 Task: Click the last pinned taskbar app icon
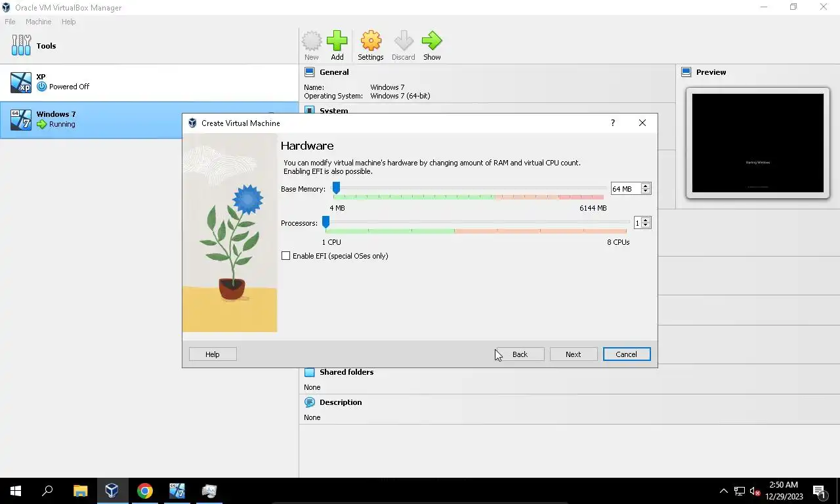point(209,491)
